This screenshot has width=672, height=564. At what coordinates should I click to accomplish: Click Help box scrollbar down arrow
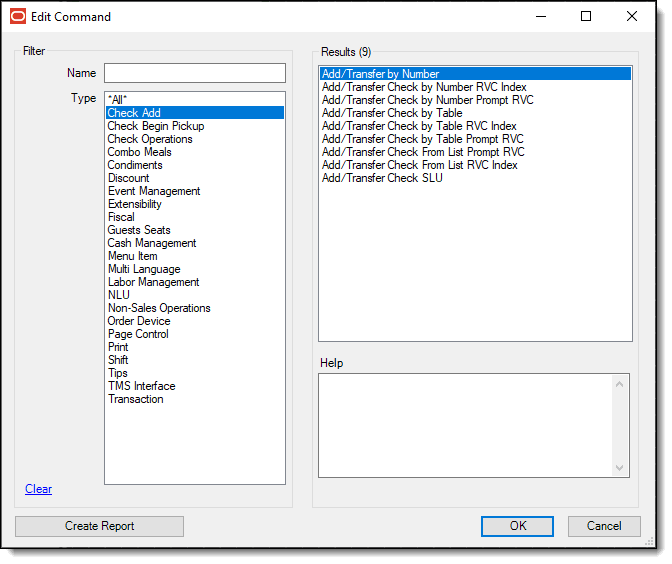click(622, 468)
